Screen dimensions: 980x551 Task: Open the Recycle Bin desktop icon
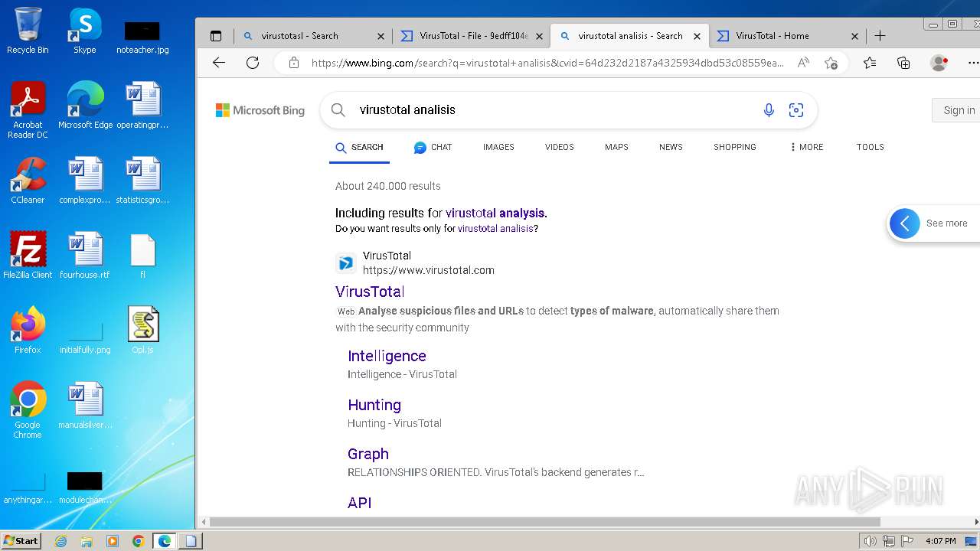[28, 31]
